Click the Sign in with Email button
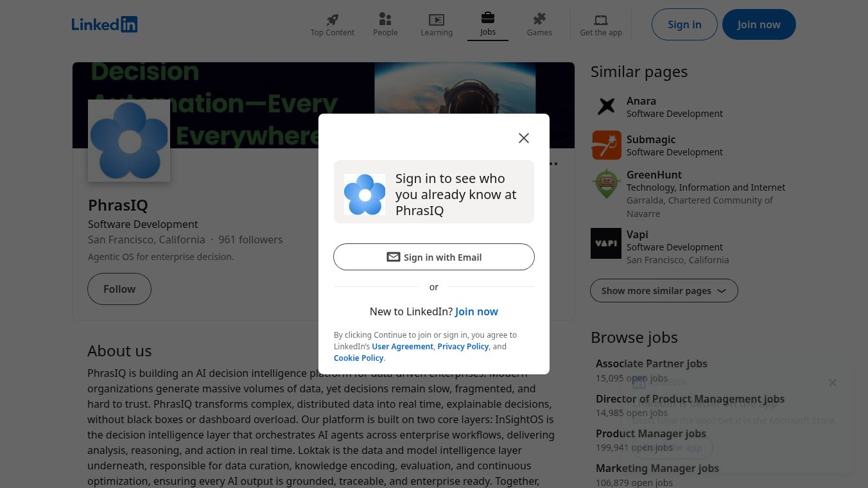Image resolution: width=868 pixels, height=488 pixels. point(434,257)
